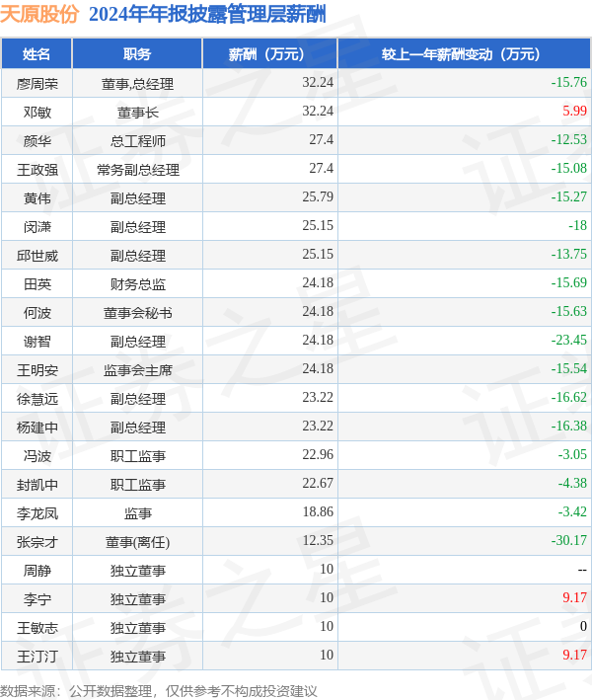Click the -15.76 change value

coord(568,82)
